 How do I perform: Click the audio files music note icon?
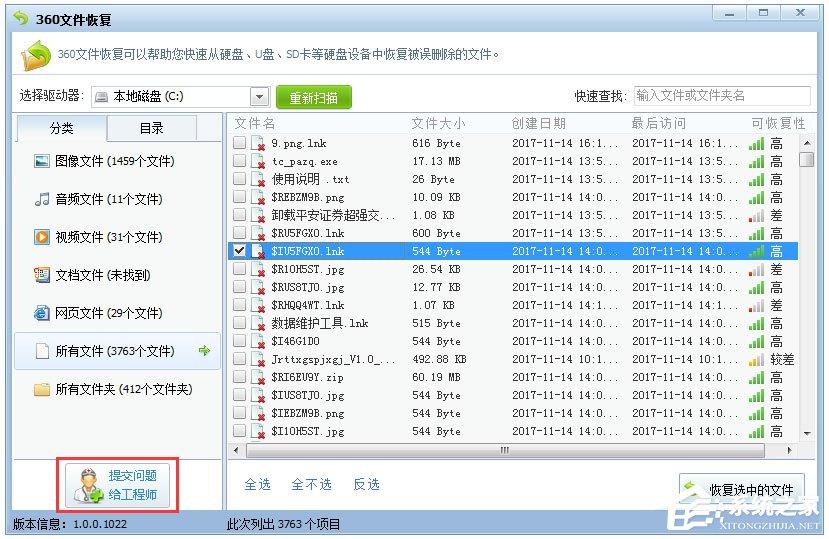[42, 199]
